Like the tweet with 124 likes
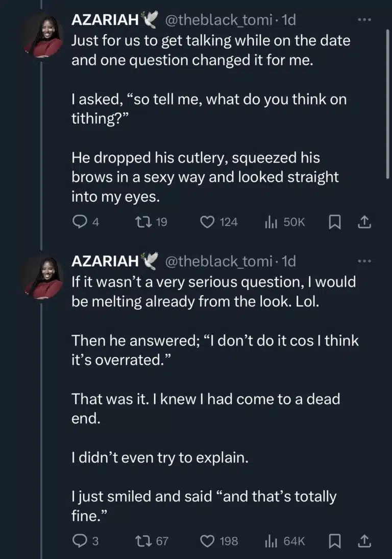 pyautogui.click(x=207, y=222)
